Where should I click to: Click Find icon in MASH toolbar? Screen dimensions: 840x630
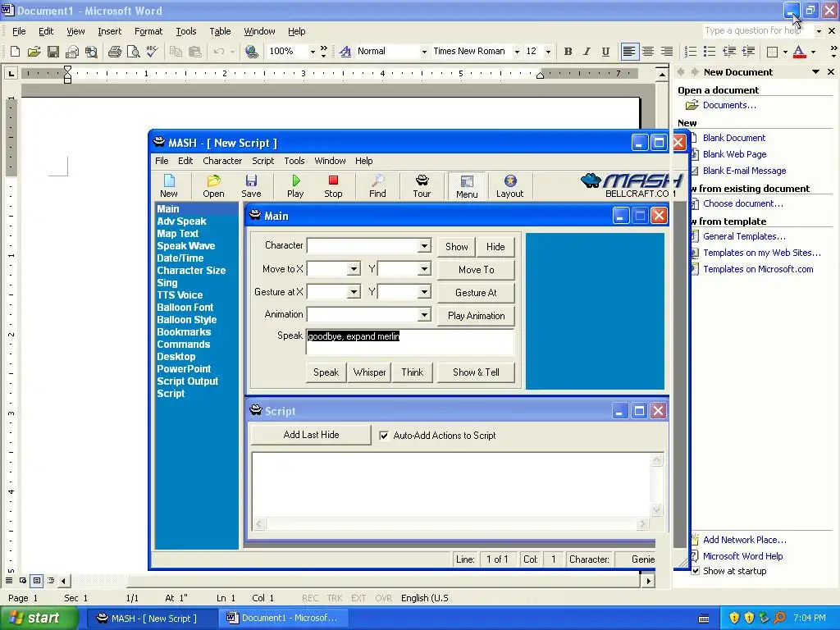377,186
